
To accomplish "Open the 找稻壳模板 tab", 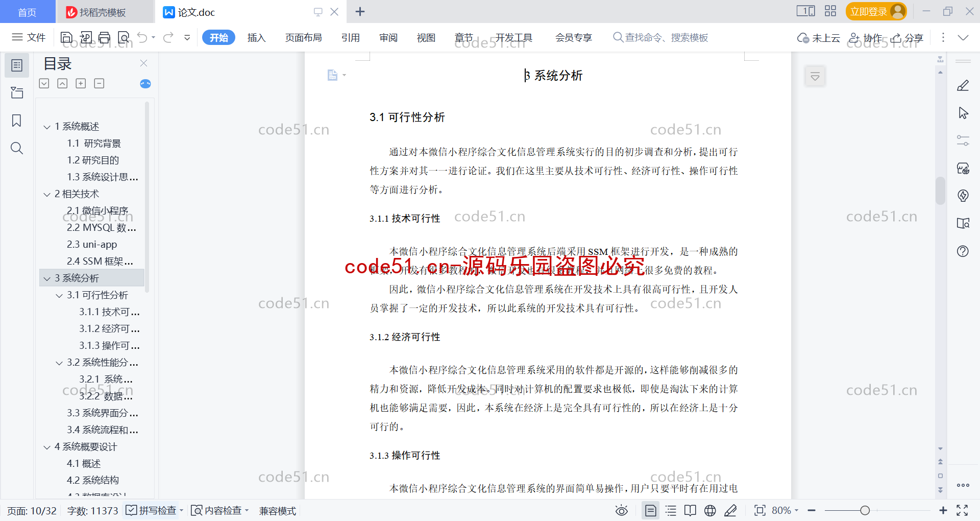I will pos(104,12).
